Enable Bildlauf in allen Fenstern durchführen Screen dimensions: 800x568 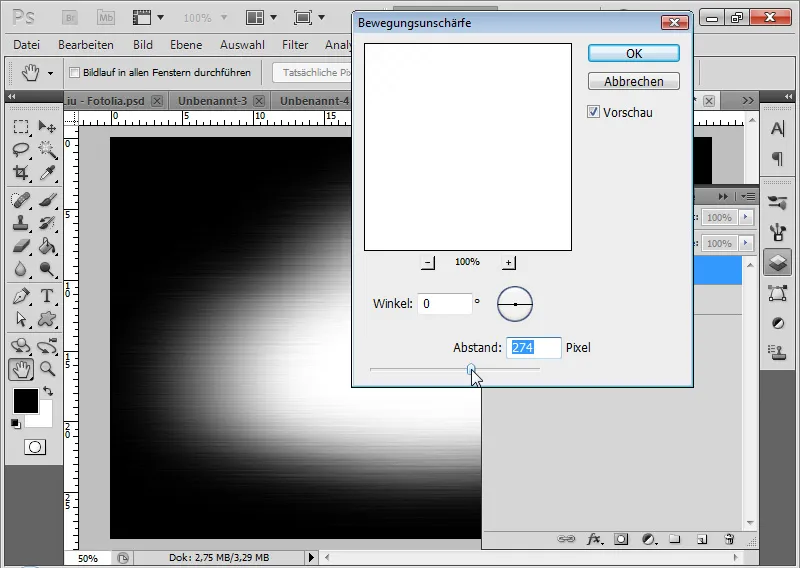click(x=74, y=72)
